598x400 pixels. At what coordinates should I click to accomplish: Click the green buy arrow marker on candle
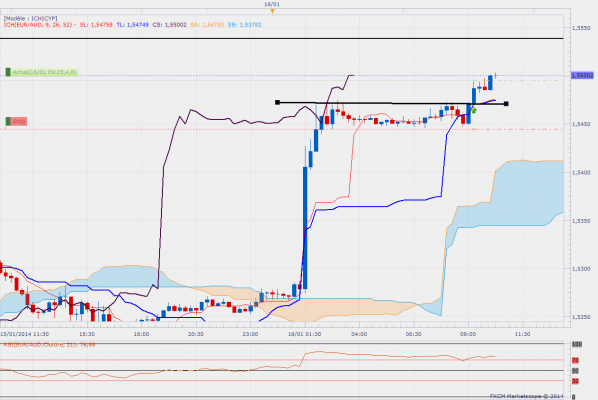click(x=474, y=110)
